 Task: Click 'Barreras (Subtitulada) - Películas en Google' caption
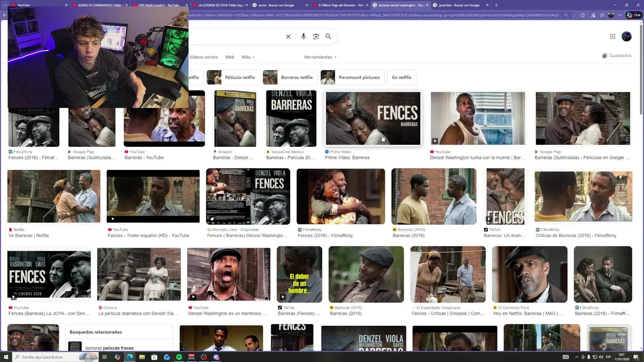pyautogui.click(x=582, y=157)
